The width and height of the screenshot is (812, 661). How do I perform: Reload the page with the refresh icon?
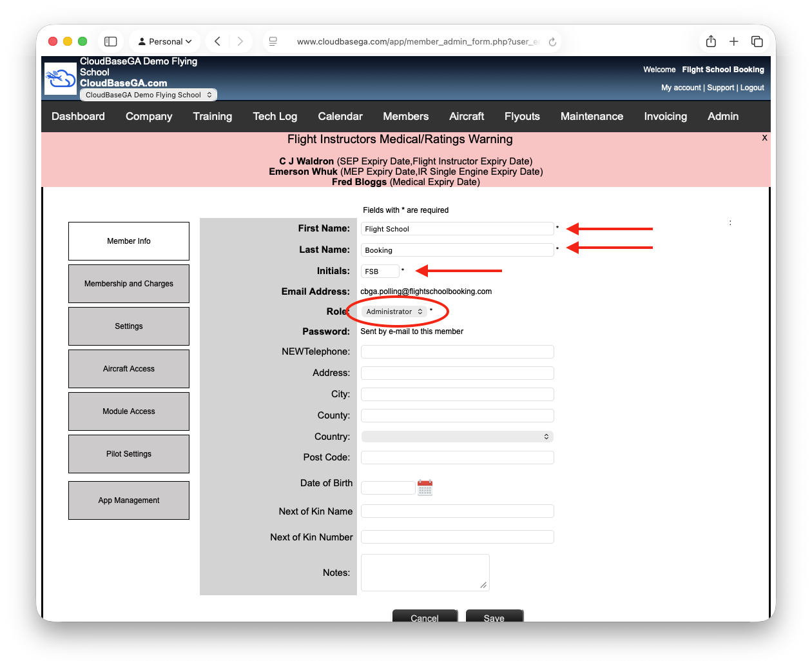click(552, 42)
